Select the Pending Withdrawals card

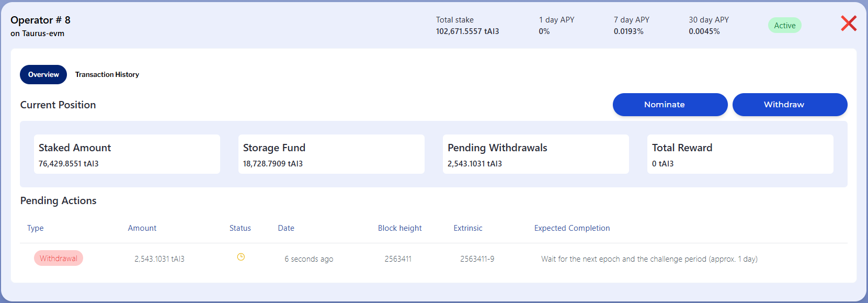(x=536, y=154)
